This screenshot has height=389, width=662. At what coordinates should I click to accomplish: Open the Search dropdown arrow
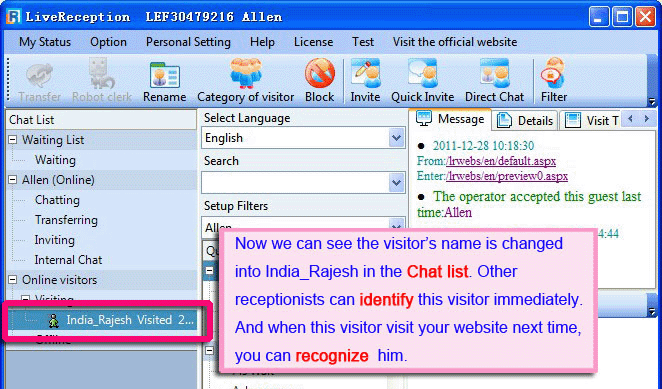396,183
